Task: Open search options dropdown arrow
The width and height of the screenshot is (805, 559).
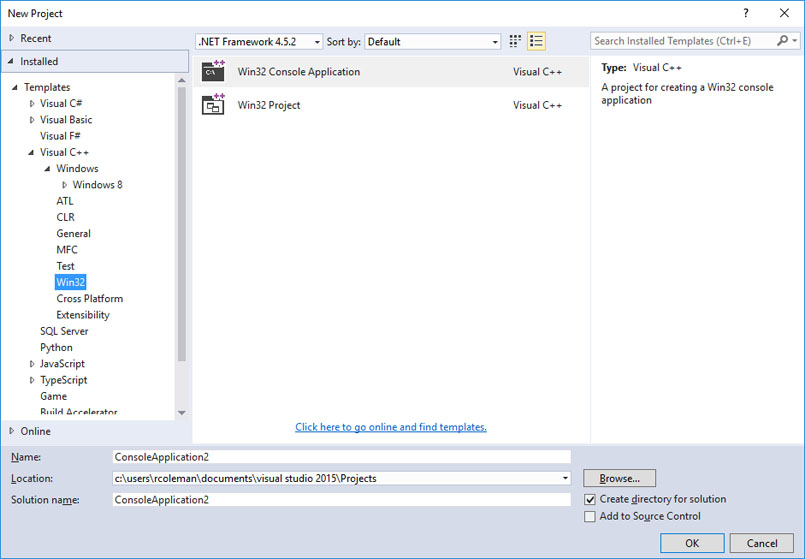Action: [x=795, y=41]
